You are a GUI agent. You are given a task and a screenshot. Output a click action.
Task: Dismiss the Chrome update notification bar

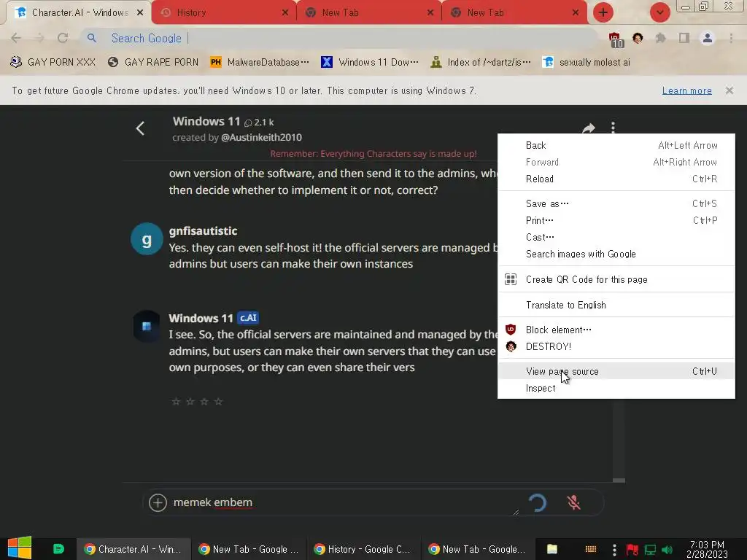point(729,90)
